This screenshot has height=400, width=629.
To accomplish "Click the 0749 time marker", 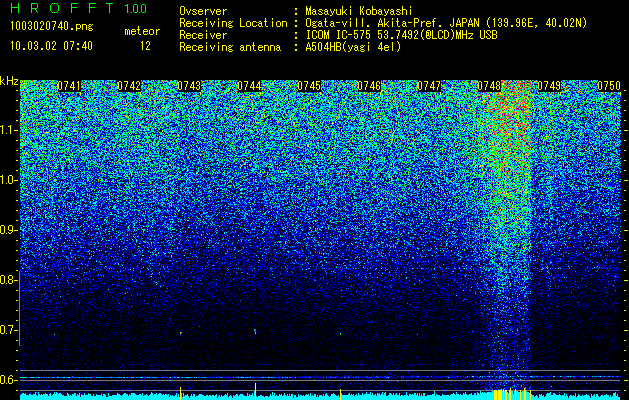I will 549,86.
